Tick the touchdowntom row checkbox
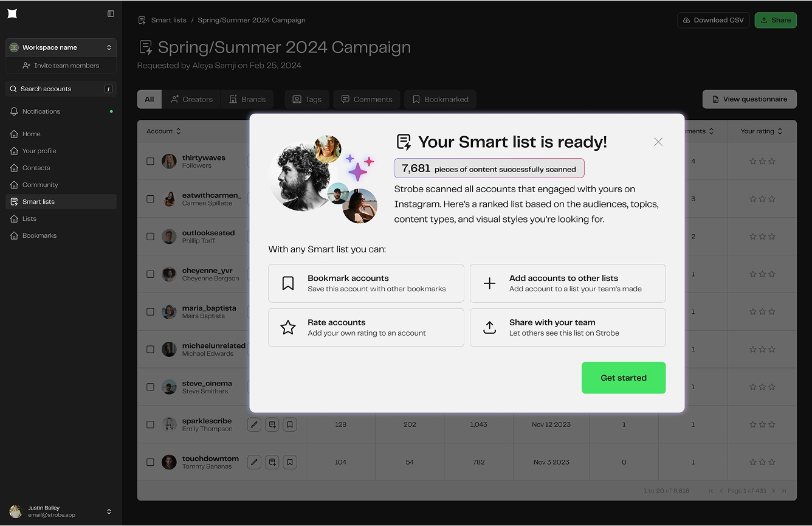This screenshot has width=812, height=526. [150, 462]
